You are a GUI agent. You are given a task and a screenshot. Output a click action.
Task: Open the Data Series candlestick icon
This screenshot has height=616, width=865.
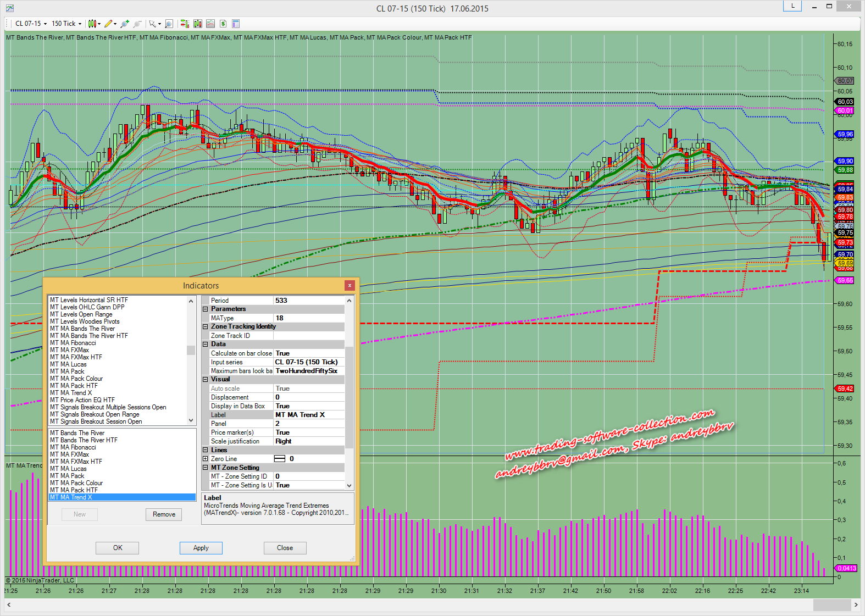click(197, 24)
